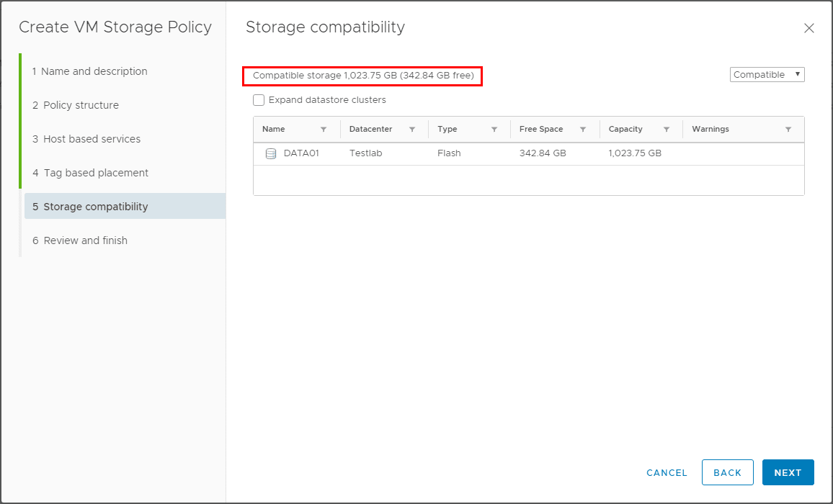Click CANCEL to abort the wizard
This screenshot has height=504, width=833.
point(667,472)
